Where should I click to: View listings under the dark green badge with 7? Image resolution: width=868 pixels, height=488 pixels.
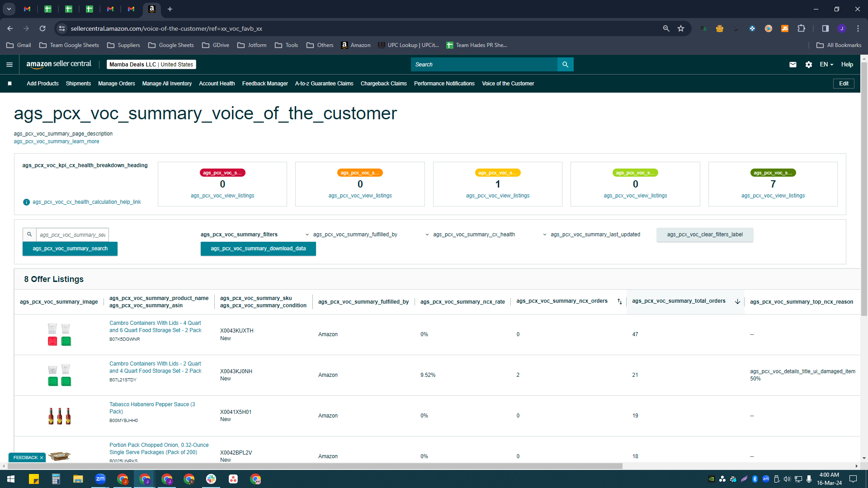coord(773,196)
